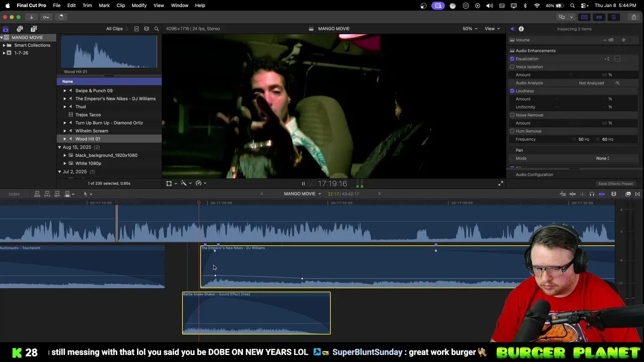Image resolution: width=644 pixels, height=362 pixels.
Task: Toggle the Timeline panel button
Action: click(x=599, y=17)
